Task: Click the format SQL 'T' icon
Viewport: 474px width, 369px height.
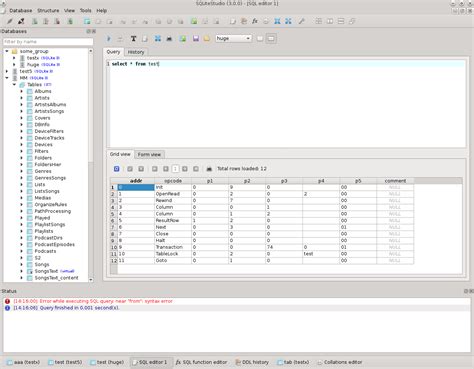Action: [x=133, y=39]
